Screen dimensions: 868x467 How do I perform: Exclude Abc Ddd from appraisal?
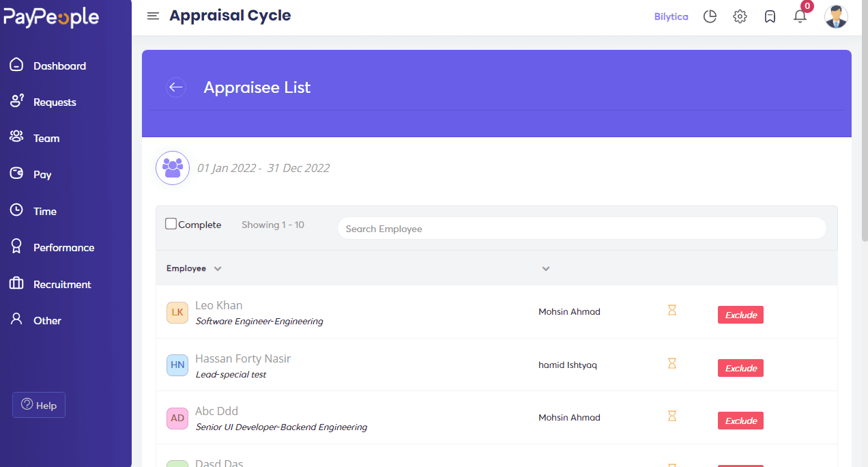(740, 421)
